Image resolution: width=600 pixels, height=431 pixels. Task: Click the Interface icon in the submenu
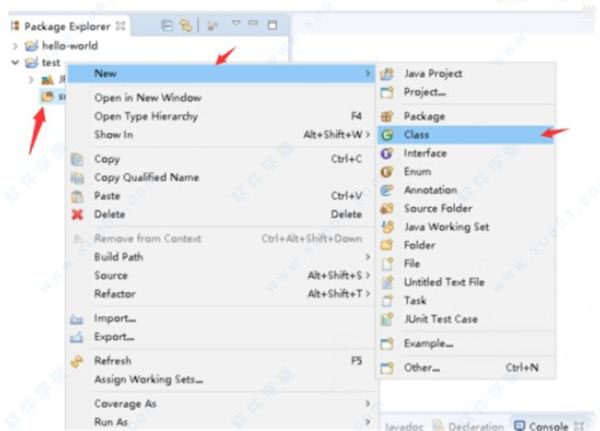[387, 153]
